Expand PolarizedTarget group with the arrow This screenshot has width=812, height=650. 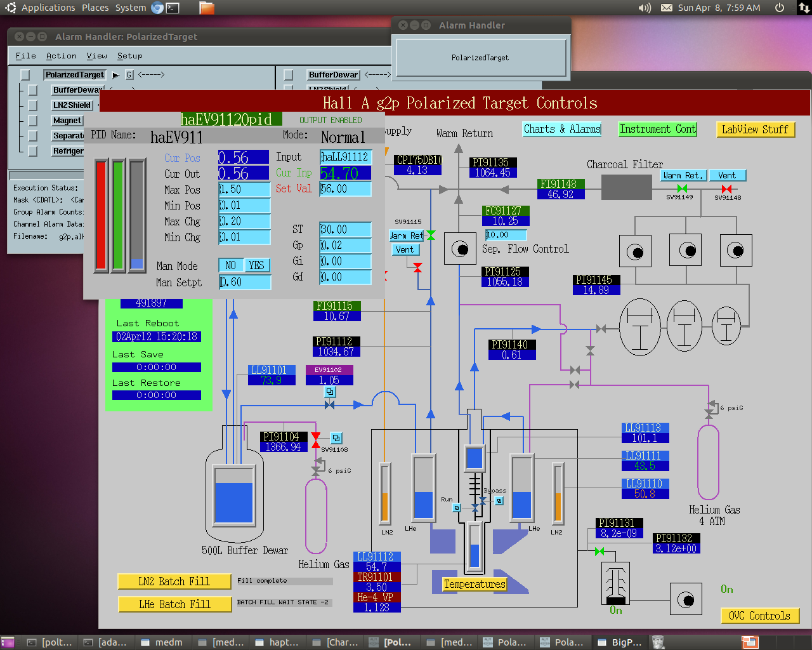115,75
